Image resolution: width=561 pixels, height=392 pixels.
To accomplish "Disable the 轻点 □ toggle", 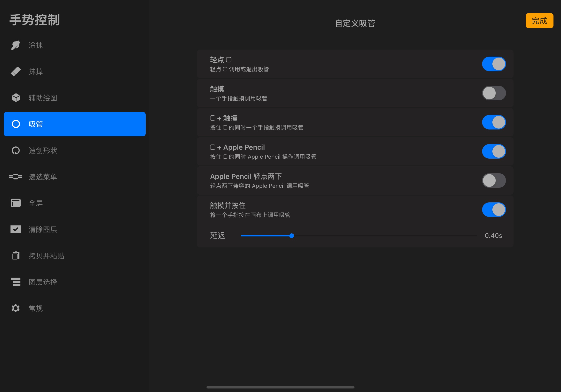I will [494, 64].
